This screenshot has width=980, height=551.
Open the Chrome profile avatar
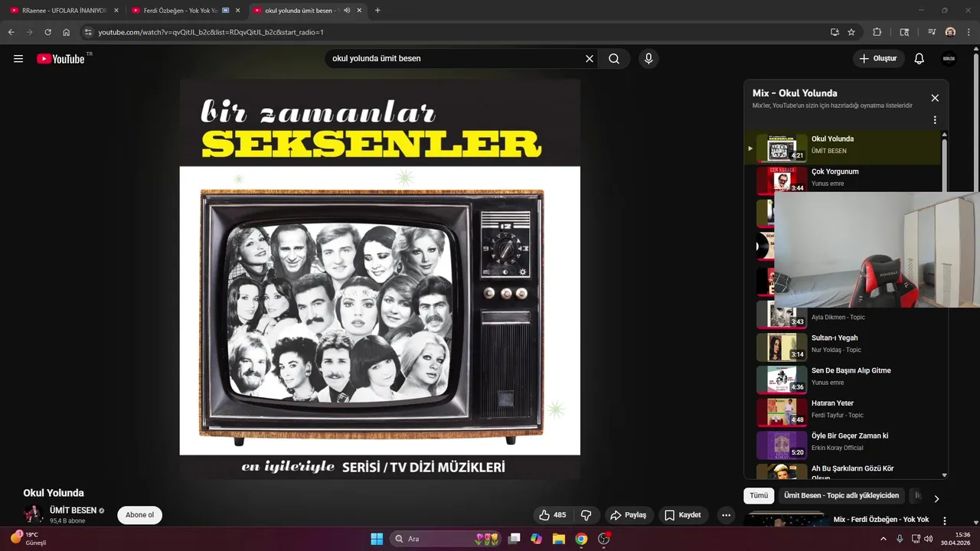tap(950, 32)
